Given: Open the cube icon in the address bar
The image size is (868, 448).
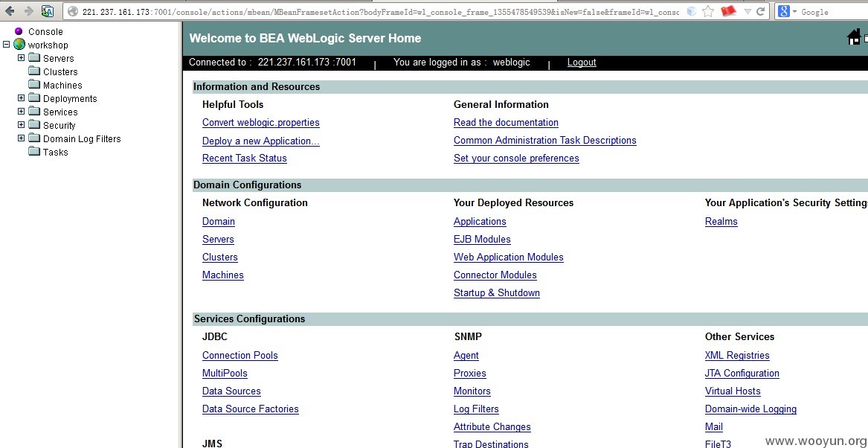Looking at the screenshot, I should pyautogui.click(x=691, y=11).
